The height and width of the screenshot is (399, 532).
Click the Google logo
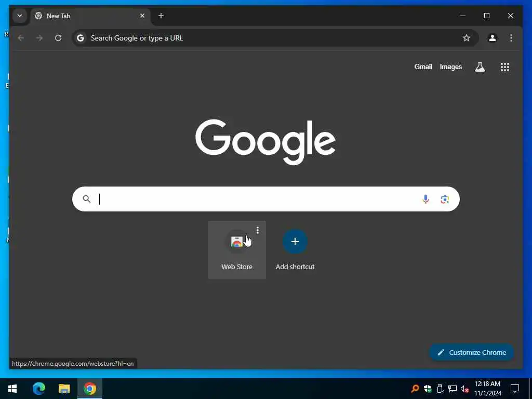pos(265,142)
